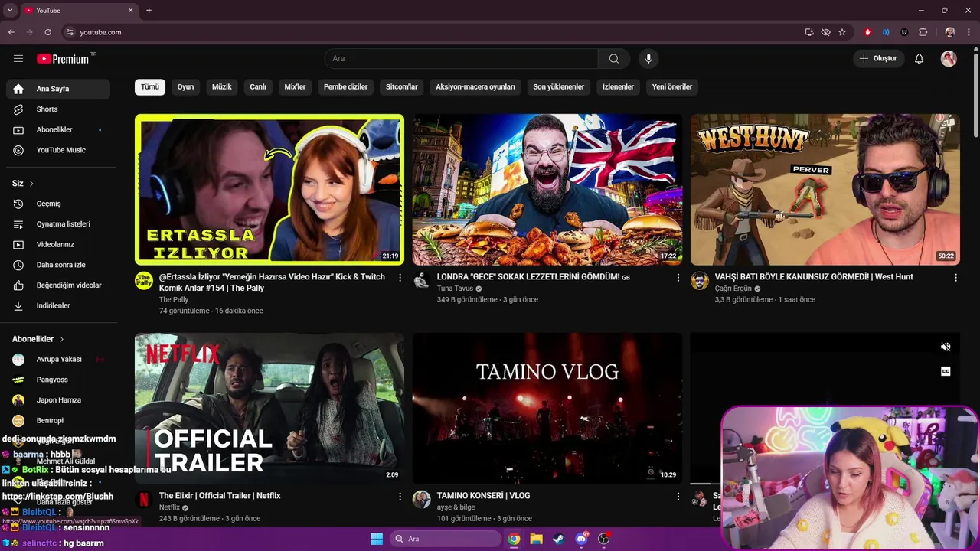This screenshot has width=980, height=551.
Task: Open the YouTube hamburger guide menu
Action: [x=18, y=59]
